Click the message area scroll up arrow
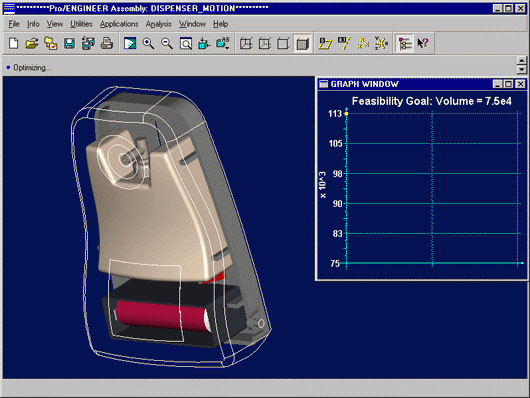Screen dimensions: 530x398 pos(522,61)
